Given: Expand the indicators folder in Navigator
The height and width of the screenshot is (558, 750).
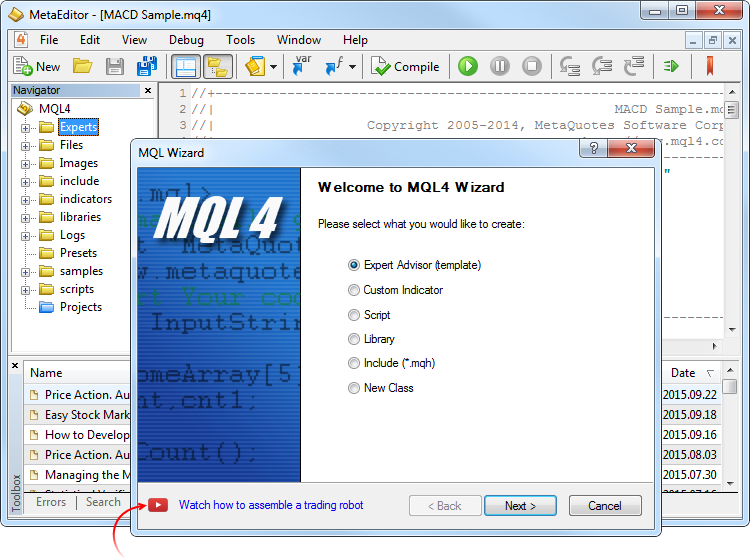Looking at the screenshot, I should 26,199.
